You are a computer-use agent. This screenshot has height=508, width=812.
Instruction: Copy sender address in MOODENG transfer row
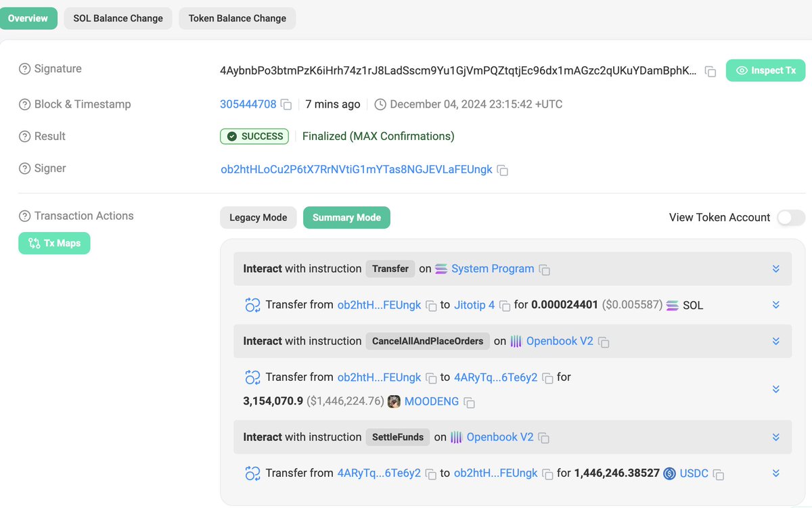(x=431, y=378)
